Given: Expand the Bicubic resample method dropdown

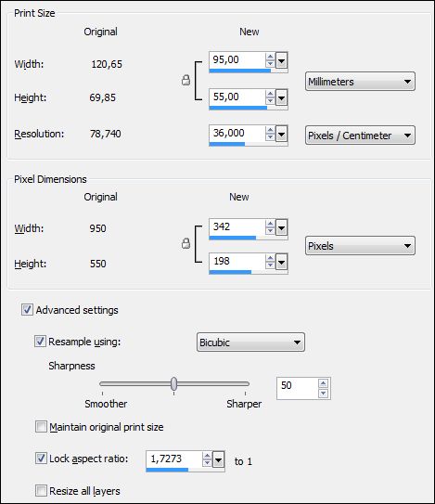Looking at the screenshot, I should point(250,342).
